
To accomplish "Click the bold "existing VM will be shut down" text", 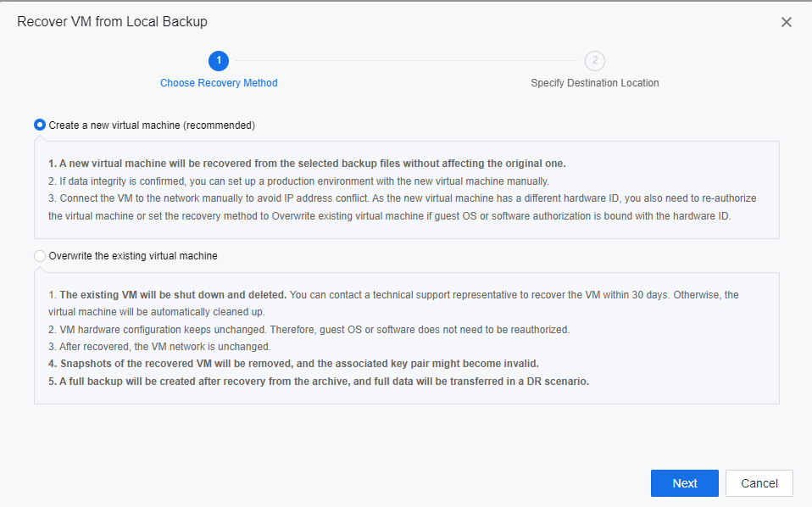I will coord(173,294).
